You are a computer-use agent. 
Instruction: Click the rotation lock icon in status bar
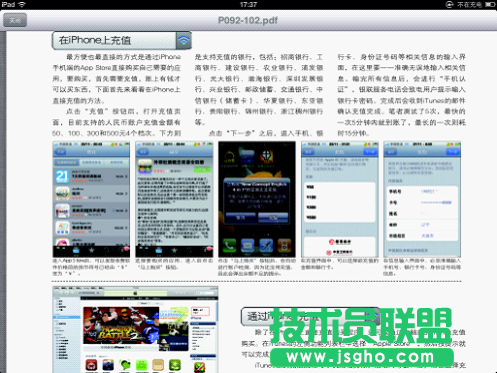point(449,5)
